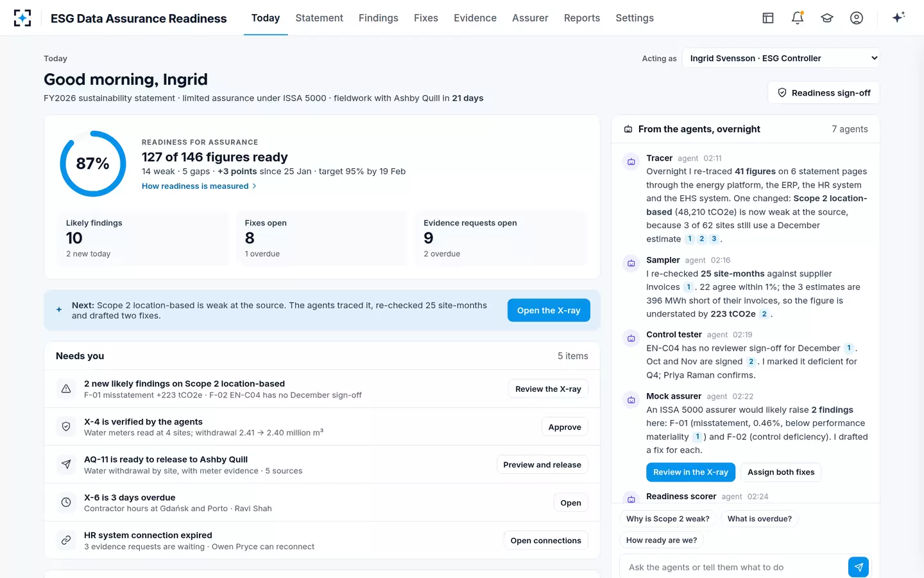The height and width of the screenshot is (578, 924).
Task: Click link icon on HR system connection row
Action: point(66,540)
